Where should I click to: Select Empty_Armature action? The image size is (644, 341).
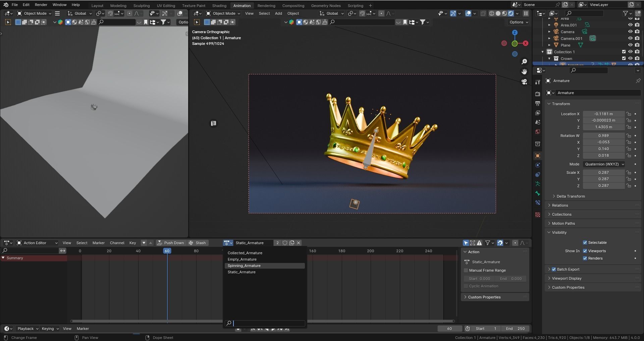click(x=265, y=259)
